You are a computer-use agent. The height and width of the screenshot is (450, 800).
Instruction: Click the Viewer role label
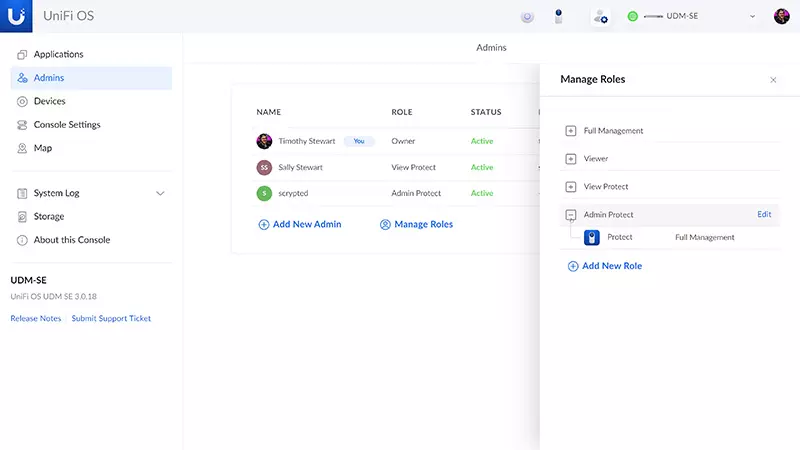tap(595, 159)
